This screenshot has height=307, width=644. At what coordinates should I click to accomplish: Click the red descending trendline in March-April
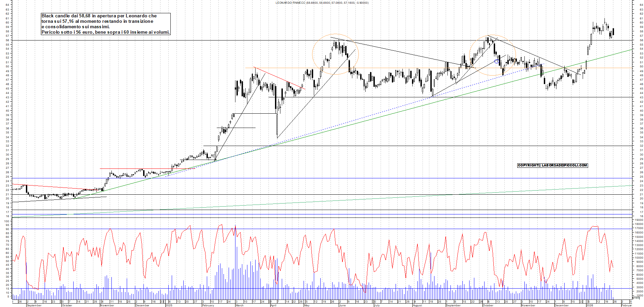coord(279,78)
